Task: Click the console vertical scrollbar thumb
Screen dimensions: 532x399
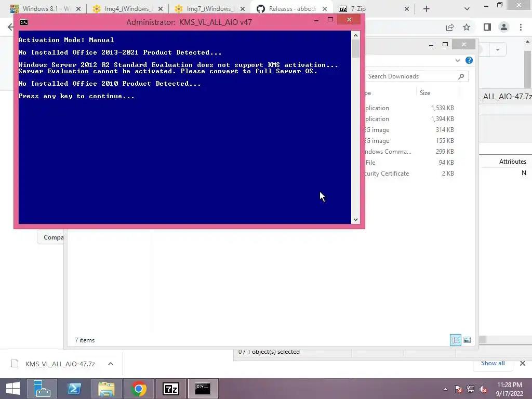Action: (355, 48)
